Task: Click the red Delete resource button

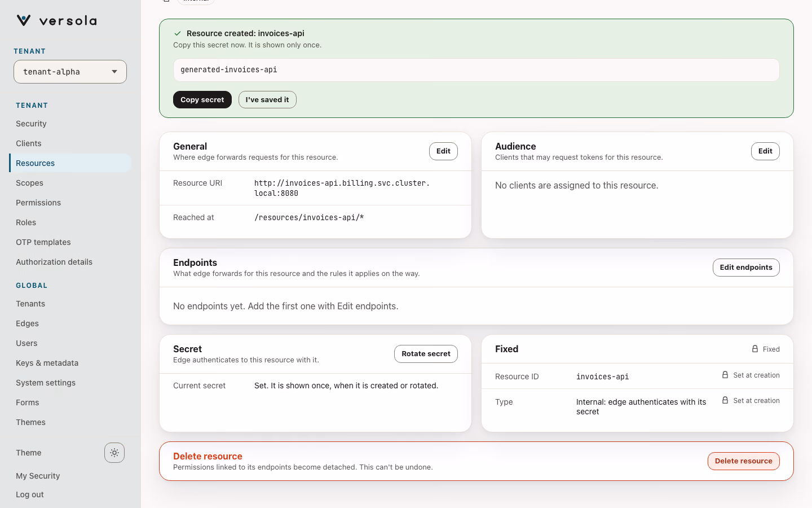Action: click(x=744, y=461)
